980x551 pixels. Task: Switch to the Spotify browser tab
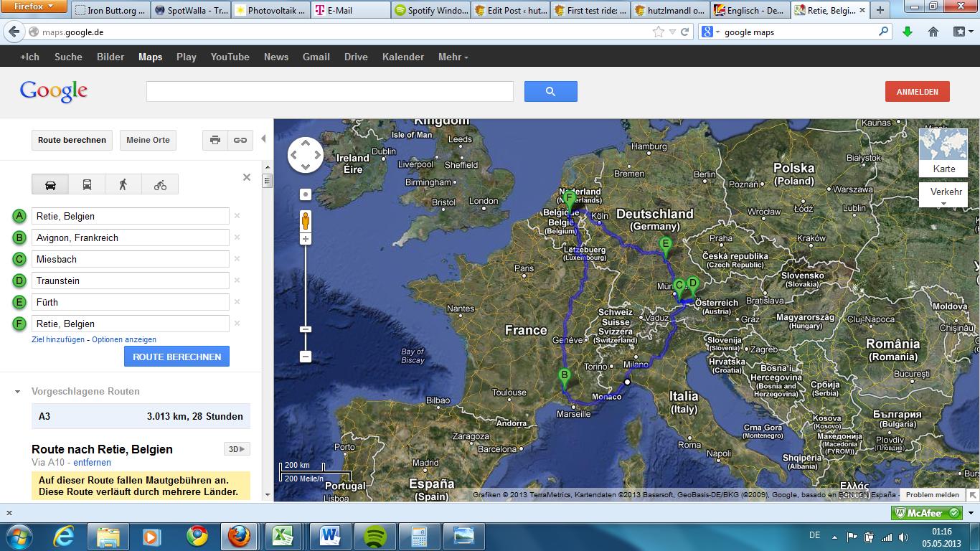(430, 11)
